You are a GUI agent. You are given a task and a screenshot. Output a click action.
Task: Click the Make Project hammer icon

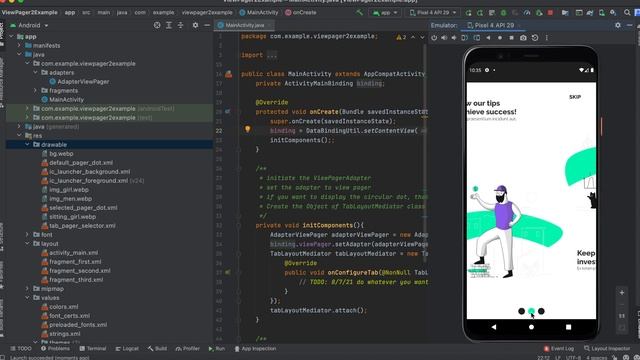click(359, 13)
